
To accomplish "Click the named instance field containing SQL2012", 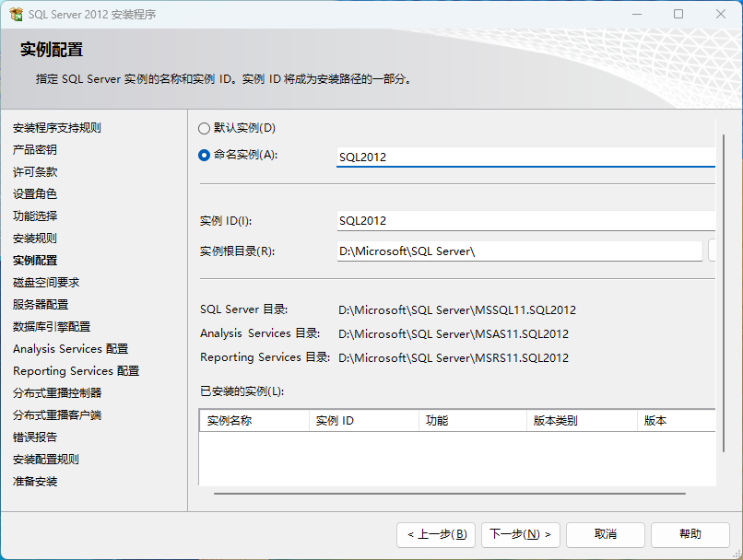I will pos(525,157).
